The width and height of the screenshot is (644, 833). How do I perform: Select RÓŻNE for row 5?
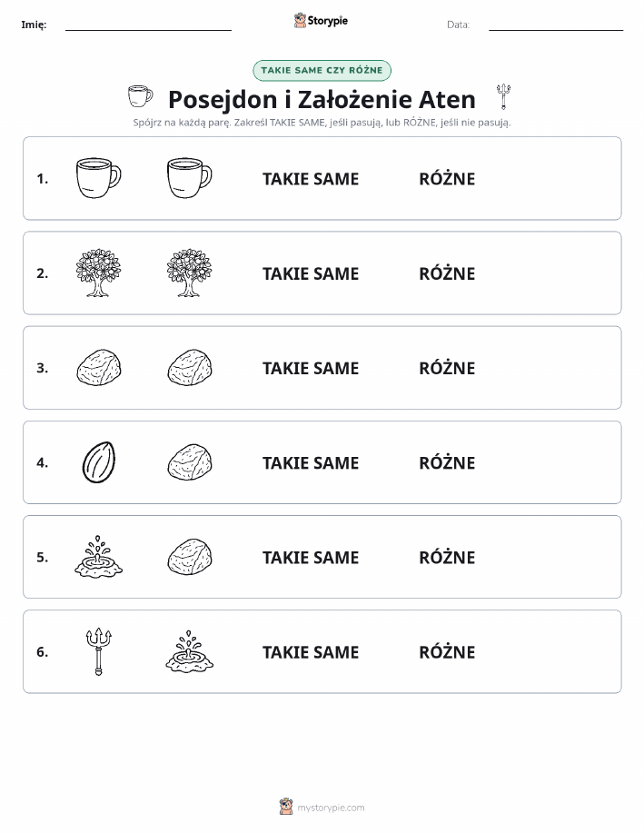pos(447,557)
